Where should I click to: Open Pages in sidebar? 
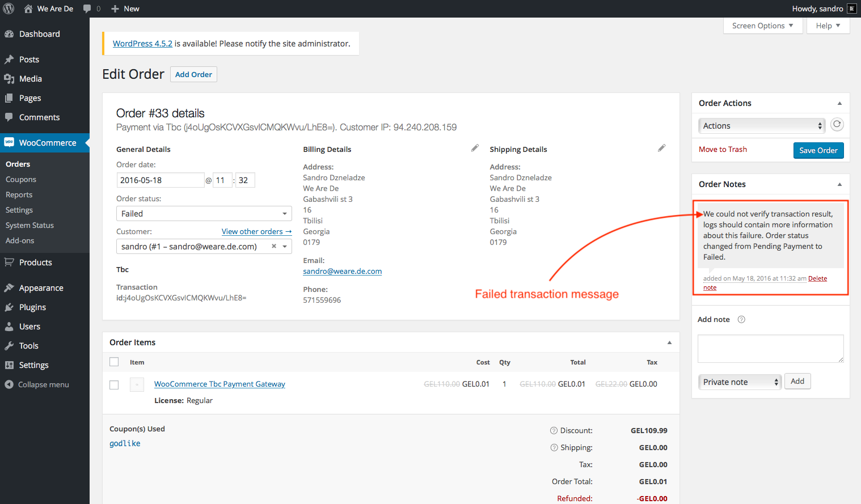(30, 98)
